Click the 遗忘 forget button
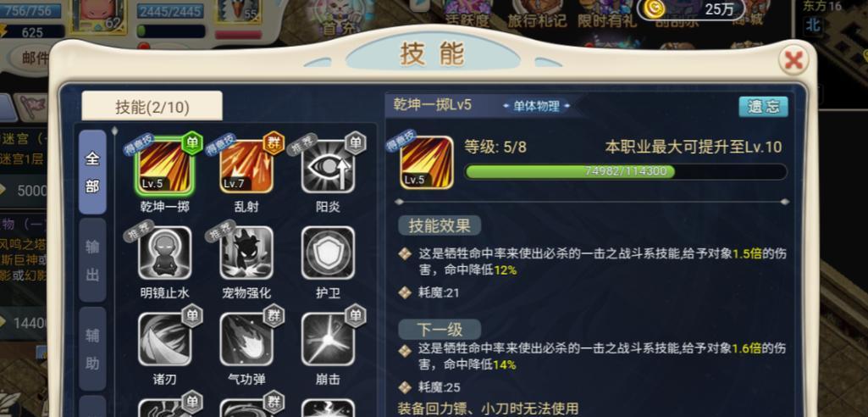 click(763, 107)
